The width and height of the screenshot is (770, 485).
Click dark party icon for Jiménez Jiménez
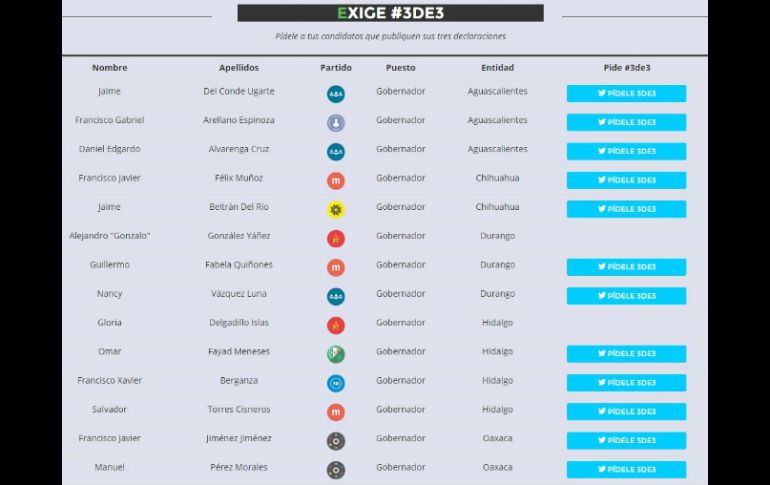336,441
